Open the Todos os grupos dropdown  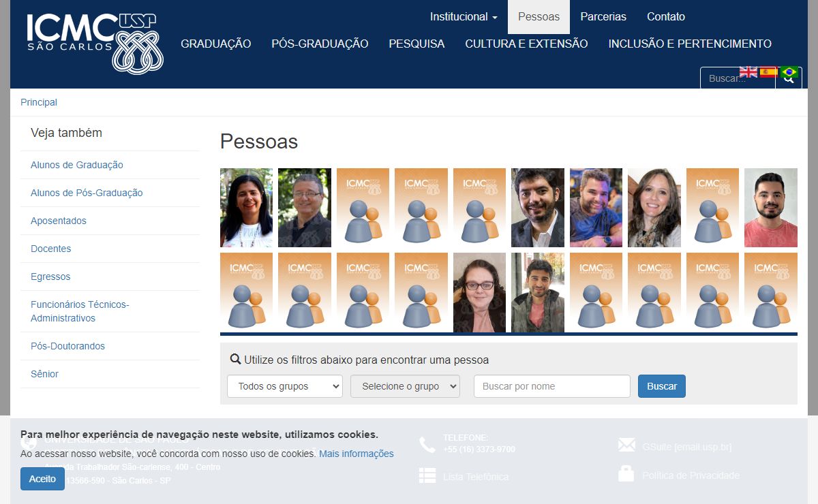[285, 386]
